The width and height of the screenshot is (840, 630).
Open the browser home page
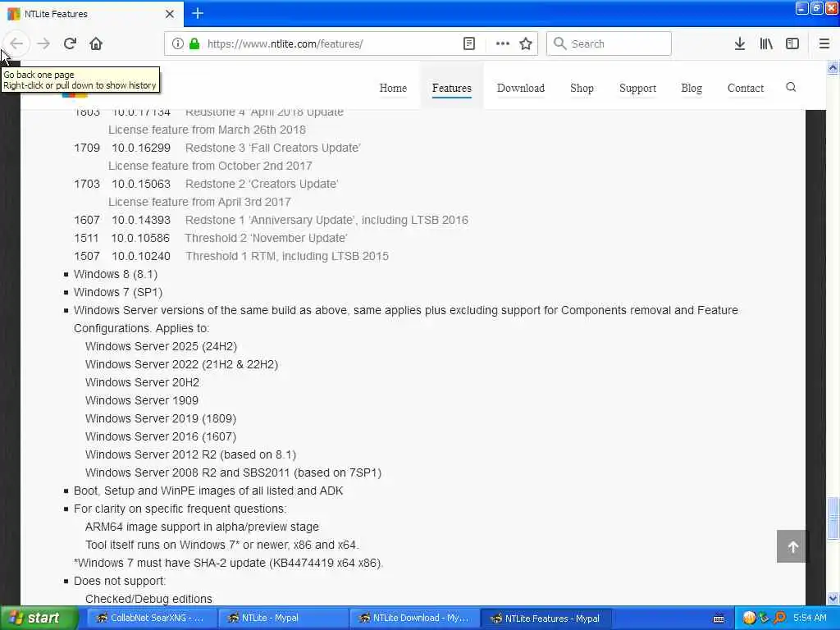(x=96, y=43)
